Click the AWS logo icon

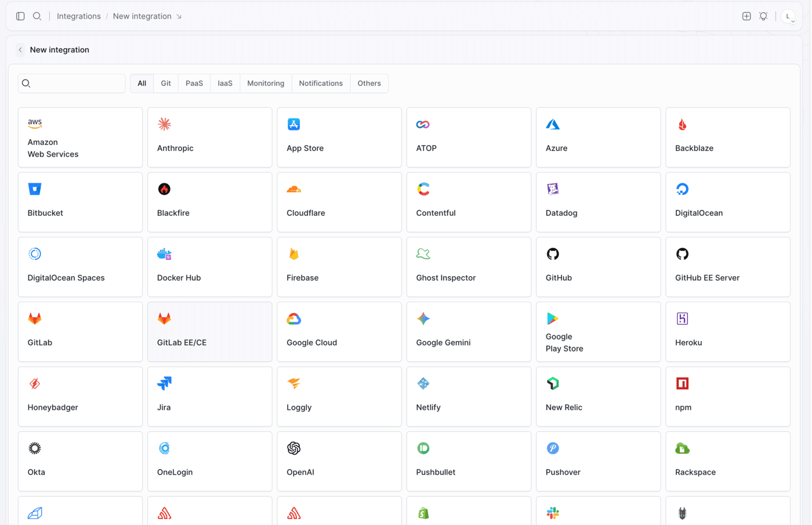35,124
